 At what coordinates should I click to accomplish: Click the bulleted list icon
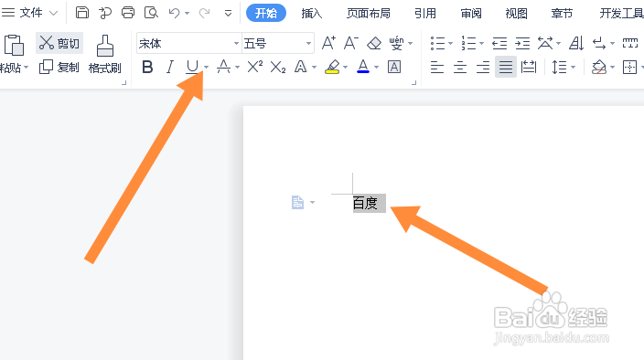438,43
